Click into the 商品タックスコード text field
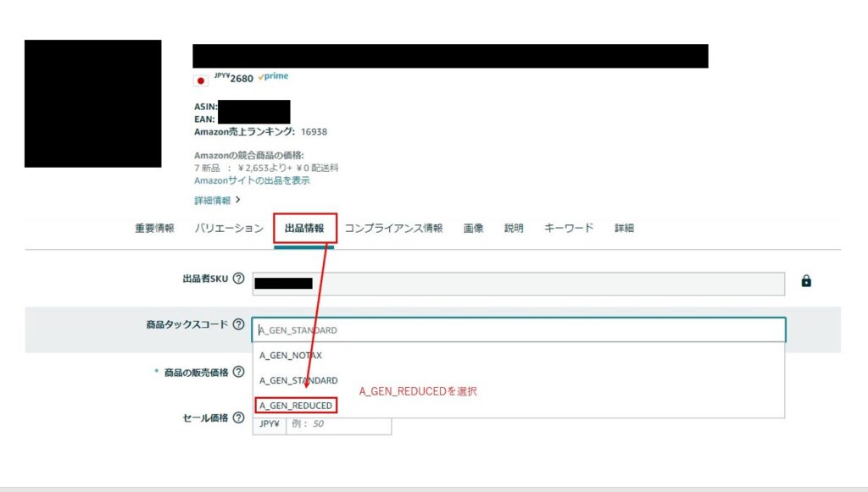The height and width of the screenshot is (492, 868). tap(518, 329)
